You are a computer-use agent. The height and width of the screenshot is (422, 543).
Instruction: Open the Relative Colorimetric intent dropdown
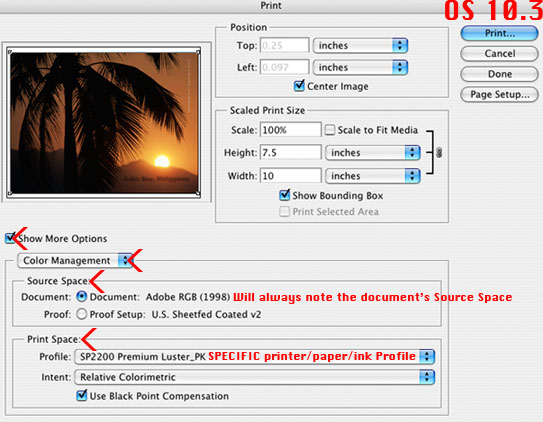pyautogui.click(x=255, y=377)
